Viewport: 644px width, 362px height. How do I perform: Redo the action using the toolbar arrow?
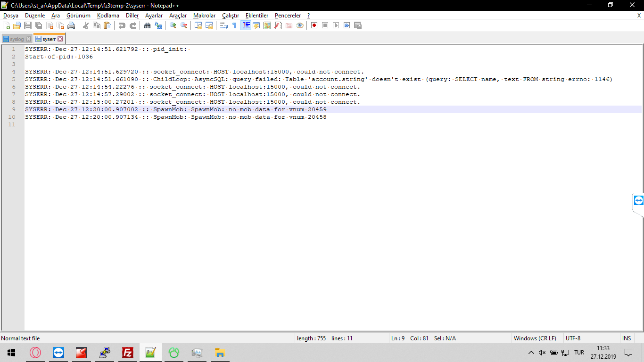click(133, 25)
